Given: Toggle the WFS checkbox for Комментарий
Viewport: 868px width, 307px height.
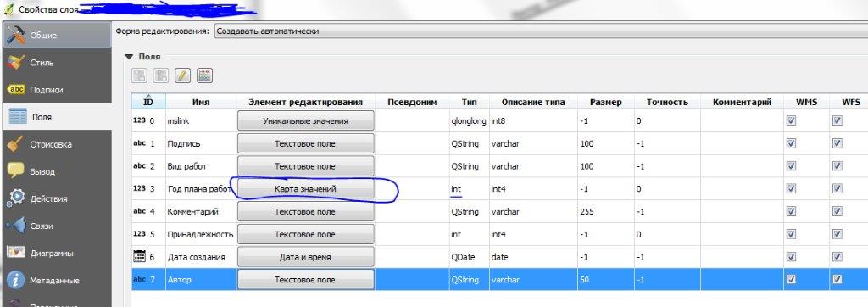Looking at the screenshot, I should tap(837, 211).
